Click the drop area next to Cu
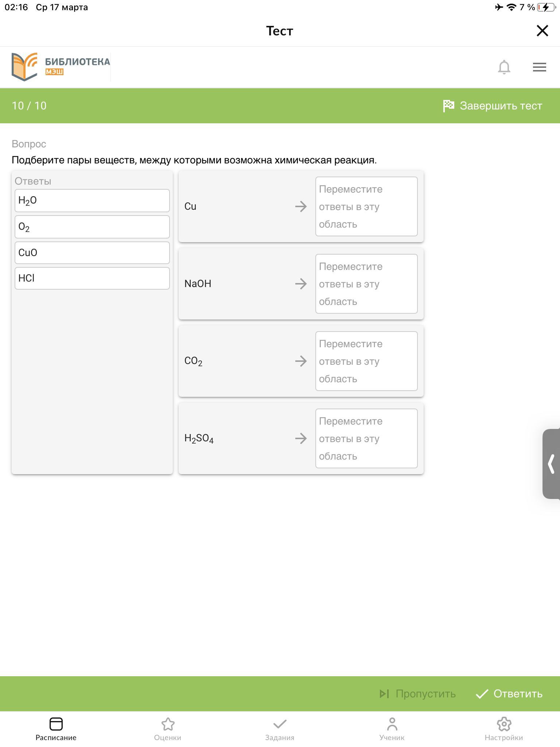Viewport: 560px width, 747px height. pyautogui.click(x=366, y=206)
